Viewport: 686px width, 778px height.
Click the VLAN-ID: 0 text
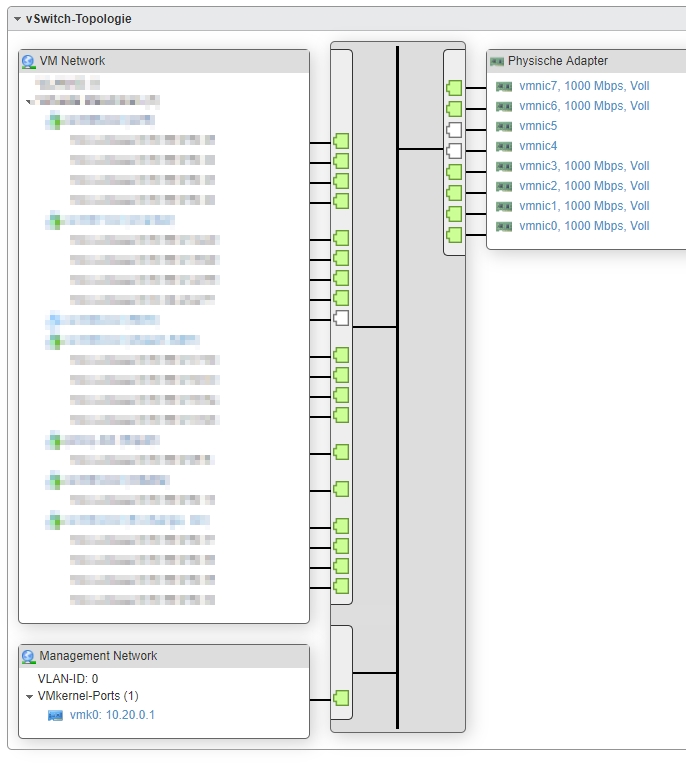click(68, 678)
